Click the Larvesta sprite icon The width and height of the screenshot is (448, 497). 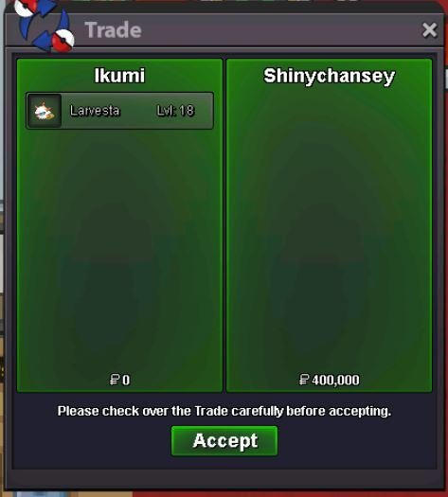(45, 111)
